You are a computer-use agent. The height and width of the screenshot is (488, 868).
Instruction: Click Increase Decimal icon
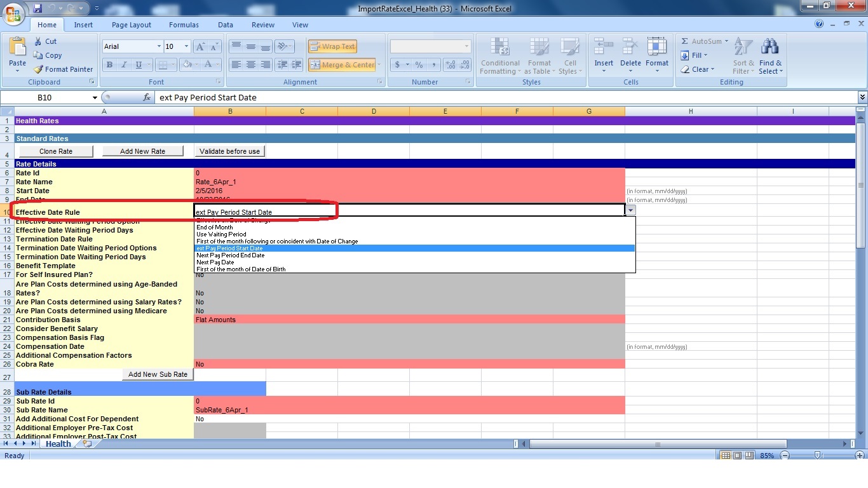[x=451, y=65]
